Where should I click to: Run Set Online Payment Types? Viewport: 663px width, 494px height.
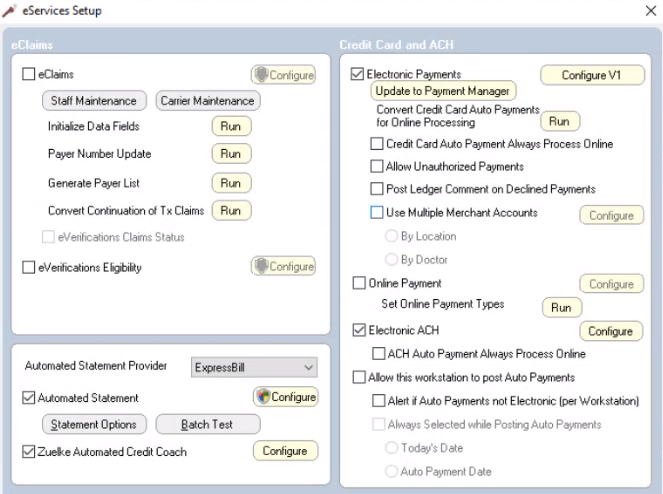point(561,308)
